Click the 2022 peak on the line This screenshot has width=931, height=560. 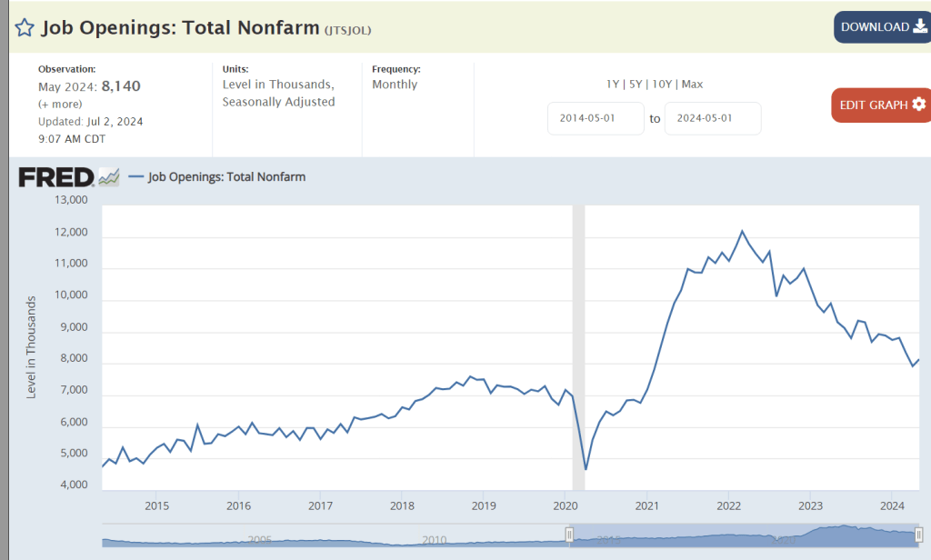742,231
